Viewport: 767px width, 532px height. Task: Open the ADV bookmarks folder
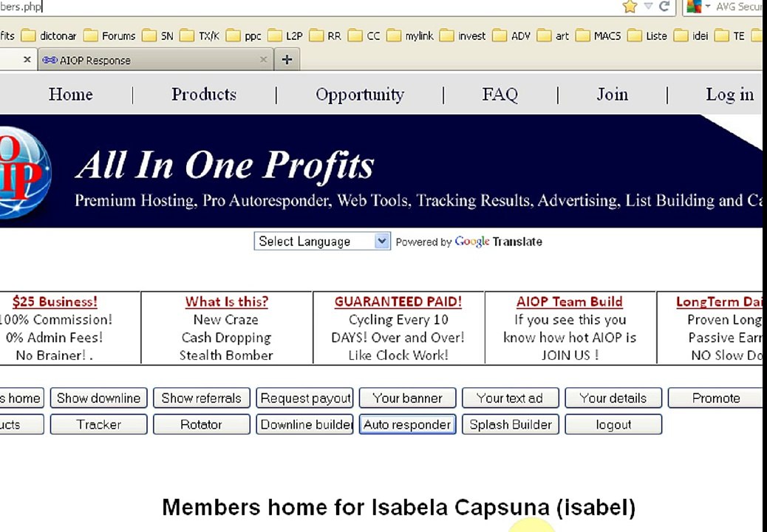point(511,35)
